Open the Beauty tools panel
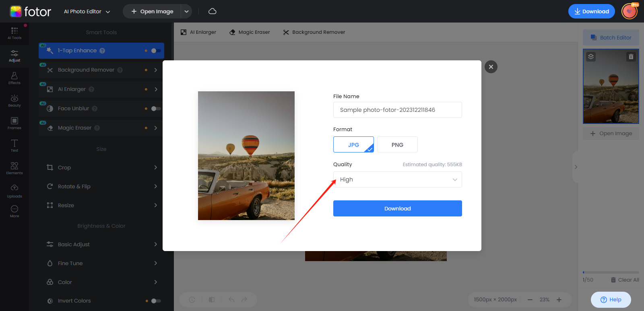Image resolution: width=644 pixels, height=311 pixels. tap(14, 101)
